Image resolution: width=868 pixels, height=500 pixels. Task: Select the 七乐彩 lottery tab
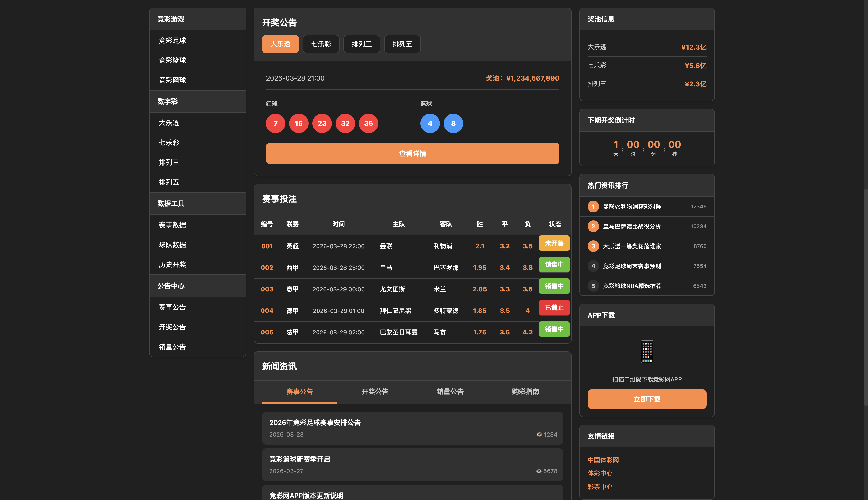[x=321, y=44]
